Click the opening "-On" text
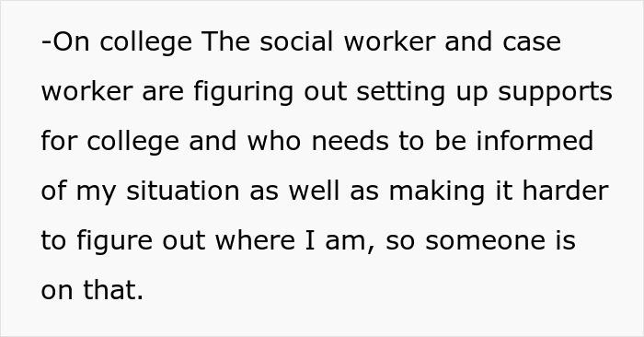The width and height of the screenshot is (644, 337). point(65,42)
